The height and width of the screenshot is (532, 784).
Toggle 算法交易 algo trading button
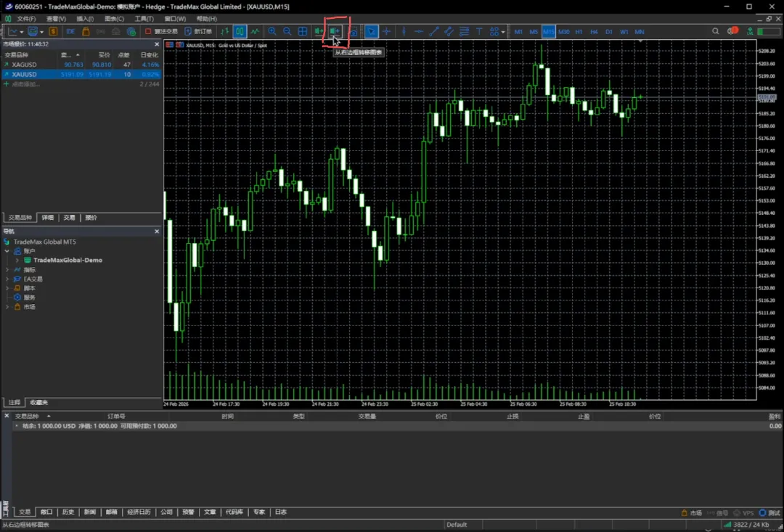[x=161, y=31]
